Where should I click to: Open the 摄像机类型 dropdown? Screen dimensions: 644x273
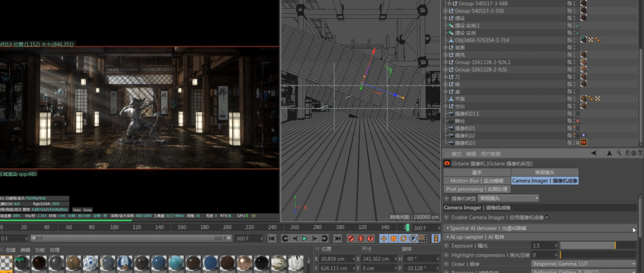(509, 198)
